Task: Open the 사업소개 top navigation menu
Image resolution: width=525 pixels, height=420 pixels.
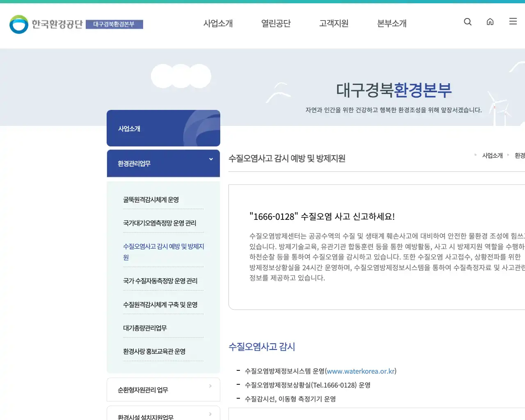Action: (x=218, y=23)
